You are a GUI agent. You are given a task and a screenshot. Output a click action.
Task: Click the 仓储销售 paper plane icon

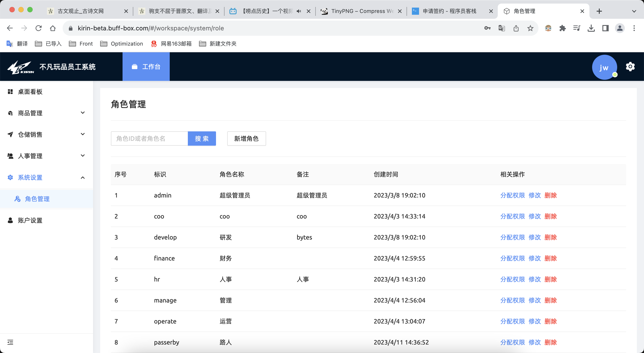(x=10, y=134)
